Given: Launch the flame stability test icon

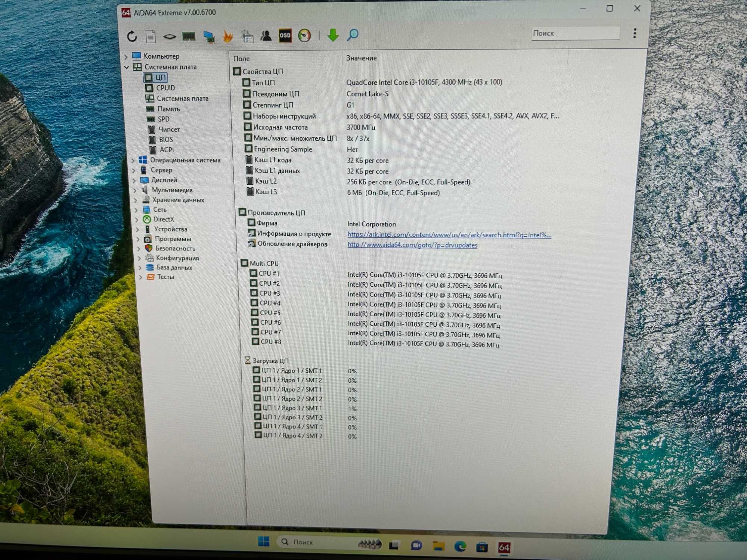Looking at the screenshot, I should pos(227,36).
